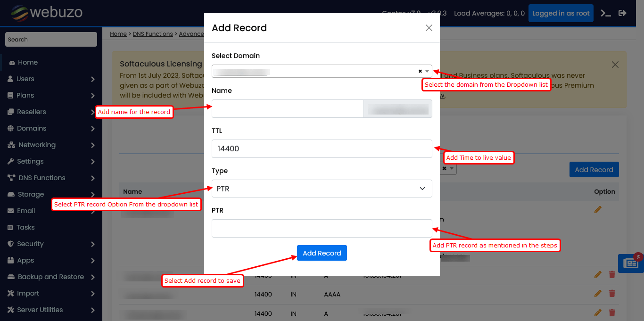Expand the Backup and Restore chevron

tap(93, 277)
